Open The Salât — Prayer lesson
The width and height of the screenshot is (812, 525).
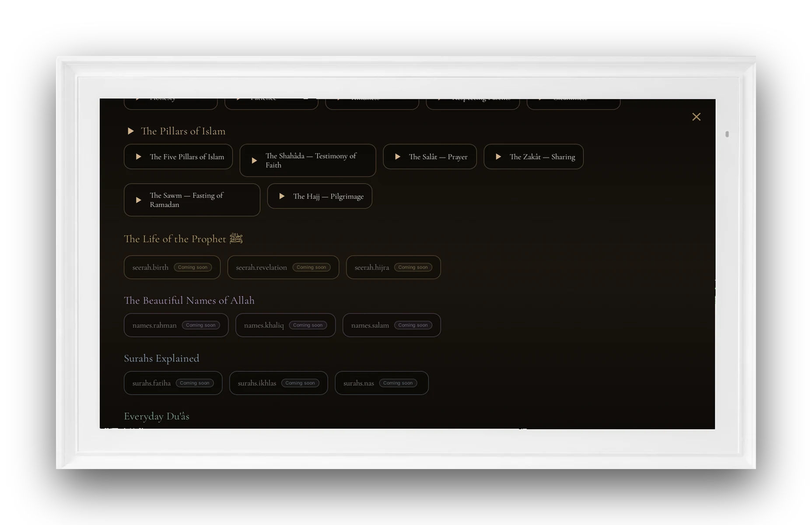(x=430, y=156)
